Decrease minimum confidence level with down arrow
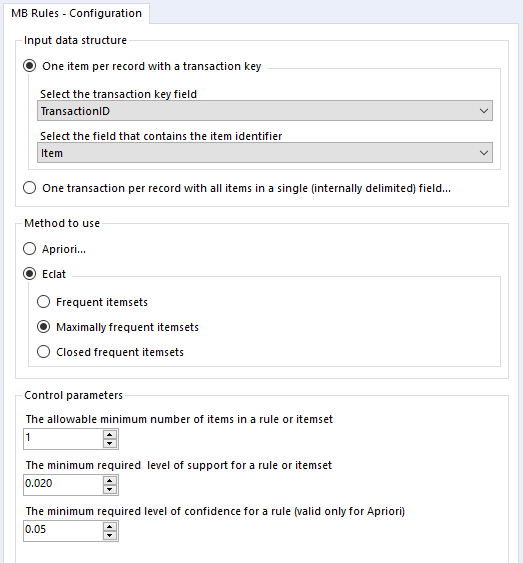Screen dimensions: 523x563 coord(109,535)
